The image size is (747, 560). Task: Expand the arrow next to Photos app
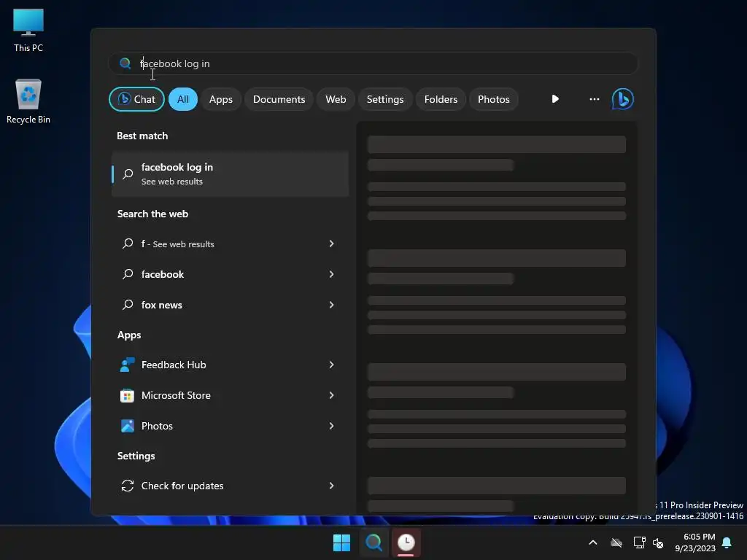332,426
